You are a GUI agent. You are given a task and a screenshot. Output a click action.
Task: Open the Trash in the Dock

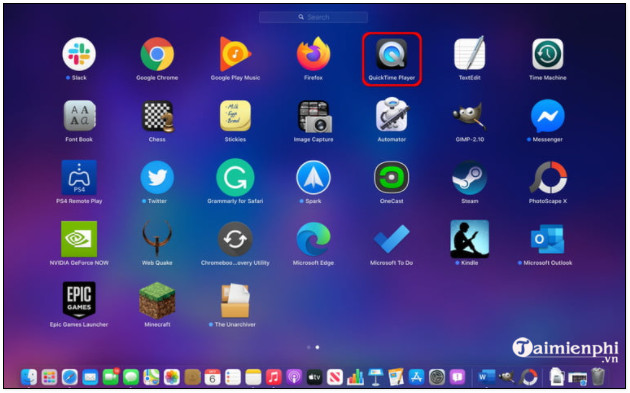click(x=598, y=377)
